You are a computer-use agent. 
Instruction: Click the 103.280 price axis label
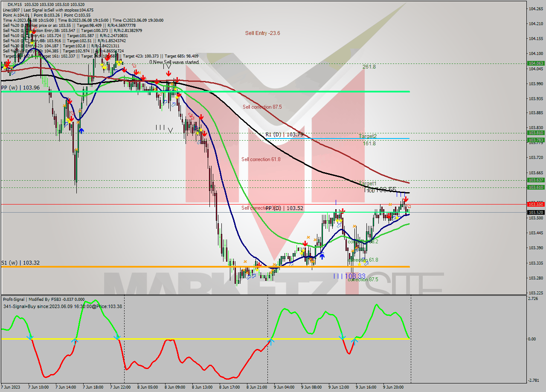(x=536, y=278)
